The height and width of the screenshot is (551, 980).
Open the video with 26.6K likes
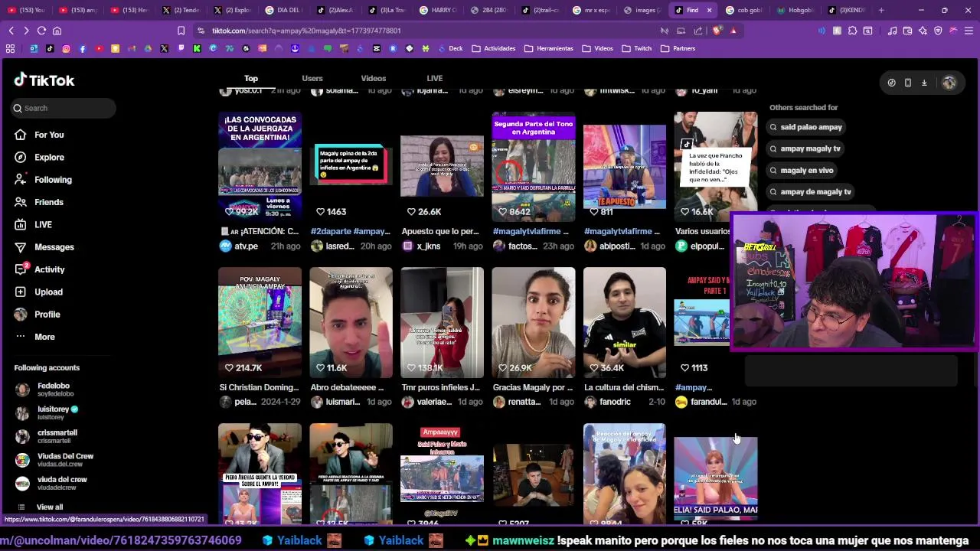coord(442,167)
